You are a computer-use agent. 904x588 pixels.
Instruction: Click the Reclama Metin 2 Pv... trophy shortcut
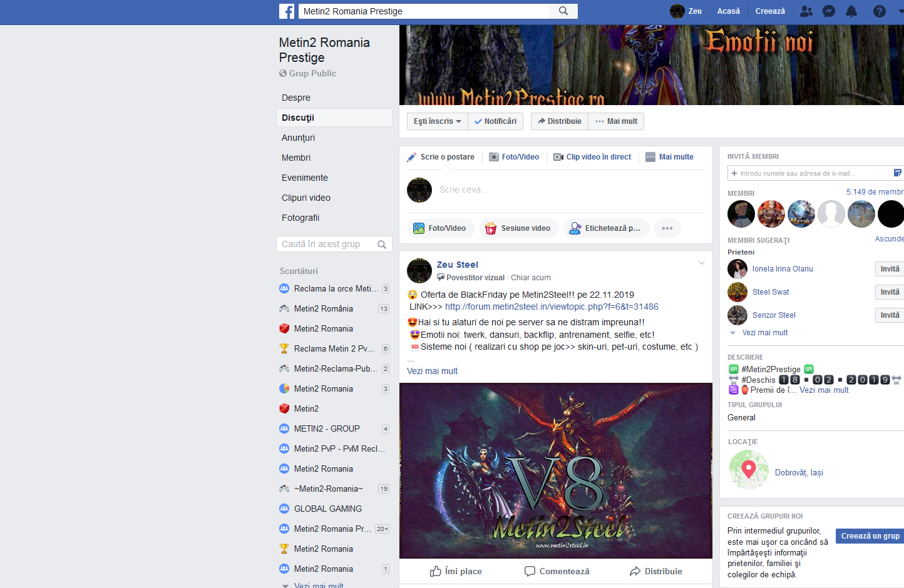pyautogui.click(x=334, y=348)
